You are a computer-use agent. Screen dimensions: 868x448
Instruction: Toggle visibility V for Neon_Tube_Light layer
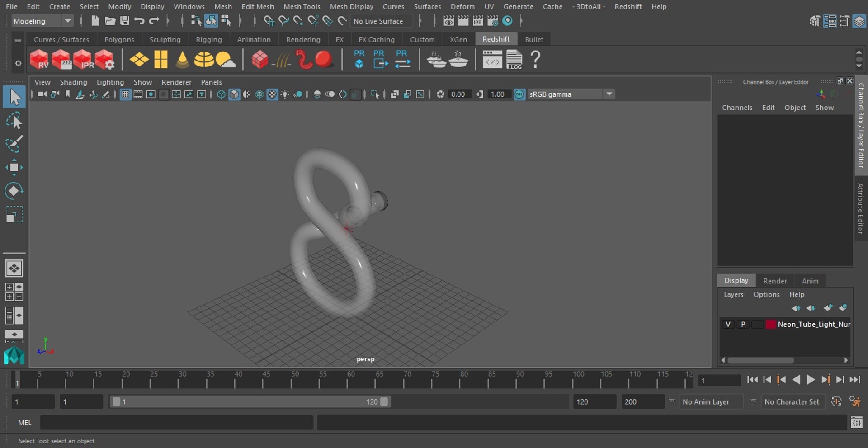[728, 324]
